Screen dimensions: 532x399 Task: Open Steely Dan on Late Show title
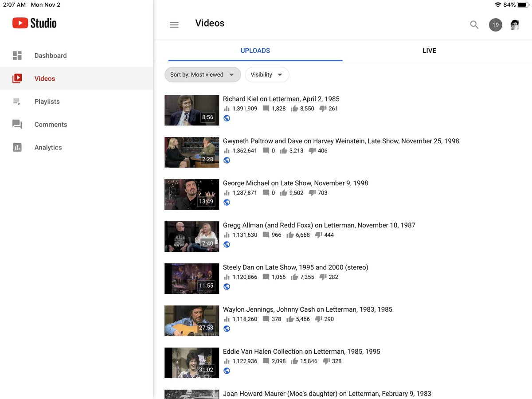coord(295,267)
